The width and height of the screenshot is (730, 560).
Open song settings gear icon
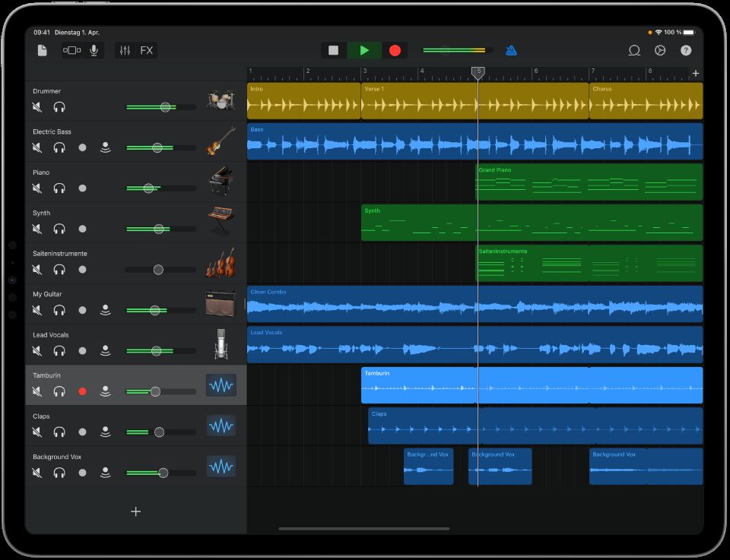(660, 50)
